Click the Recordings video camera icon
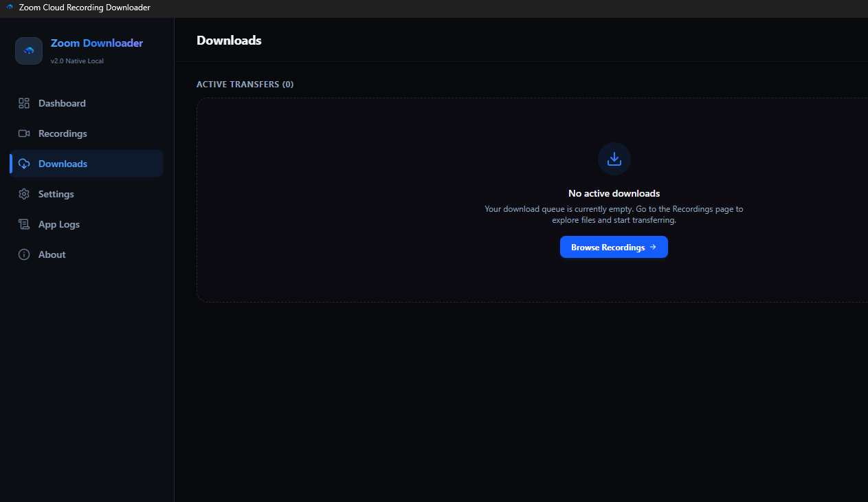This screenshot has width=868, height=502. 24,133
